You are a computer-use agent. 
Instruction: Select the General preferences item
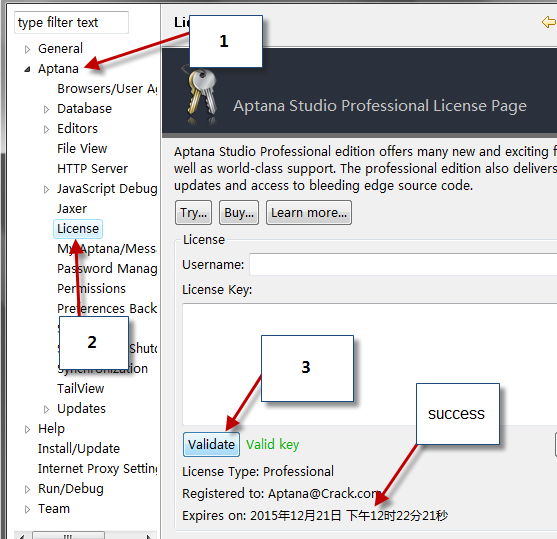[60, 48]
